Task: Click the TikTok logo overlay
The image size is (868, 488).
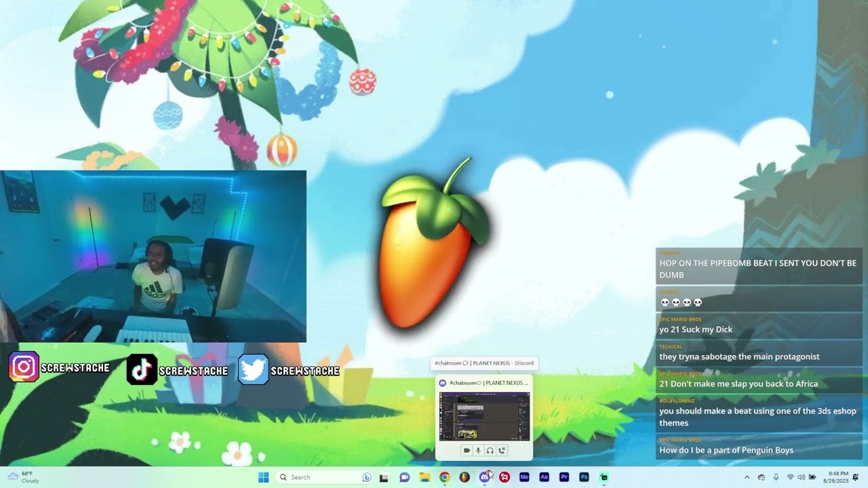Action: 142,369
